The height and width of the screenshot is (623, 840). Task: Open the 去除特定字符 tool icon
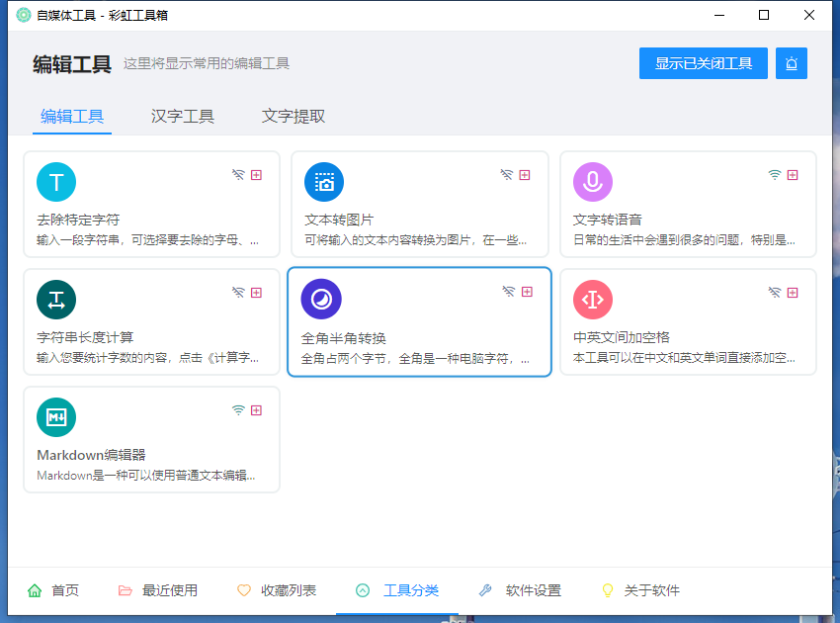tap(56, 182)
